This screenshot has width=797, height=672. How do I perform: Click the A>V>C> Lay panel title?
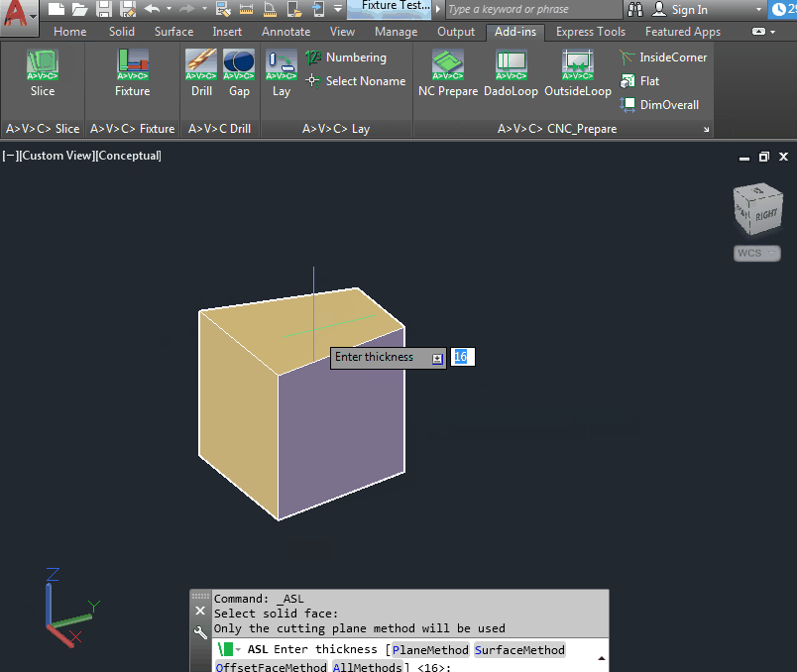336,129
